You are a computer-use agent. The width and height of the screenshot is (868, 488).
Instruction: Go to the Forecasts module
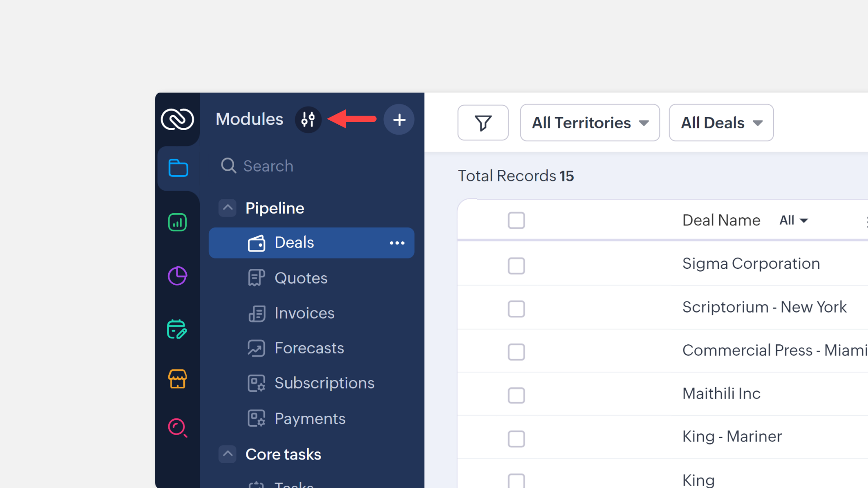[x=309, y=348]
